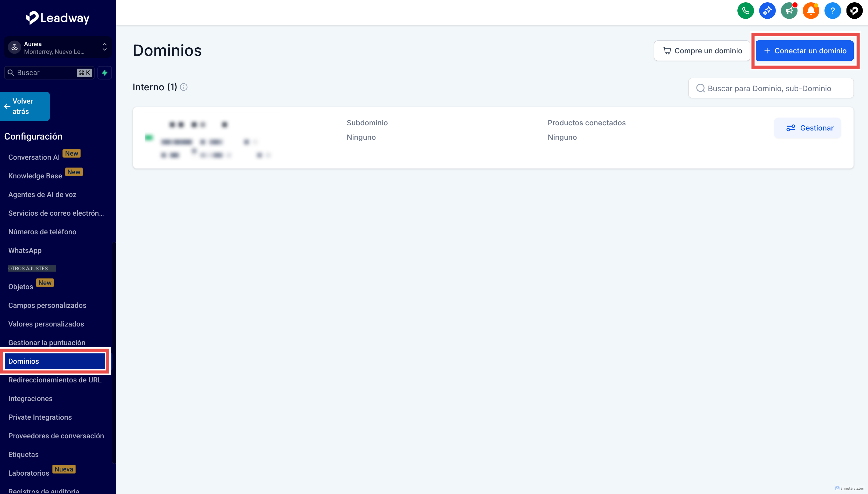Open the orange notifications bell

811,11
